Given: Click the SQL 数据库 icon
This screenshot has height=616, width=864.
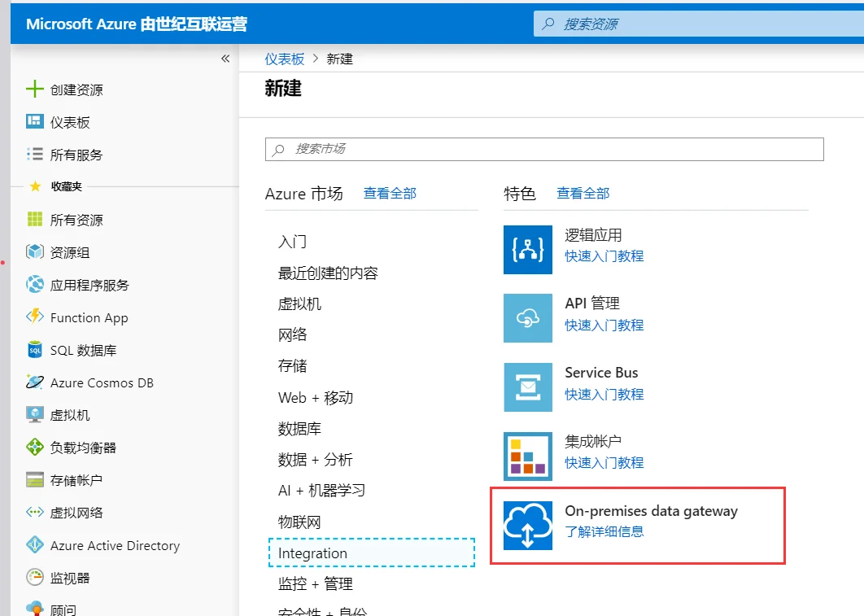Looking at the screenshot, I should tap(35, 349).
